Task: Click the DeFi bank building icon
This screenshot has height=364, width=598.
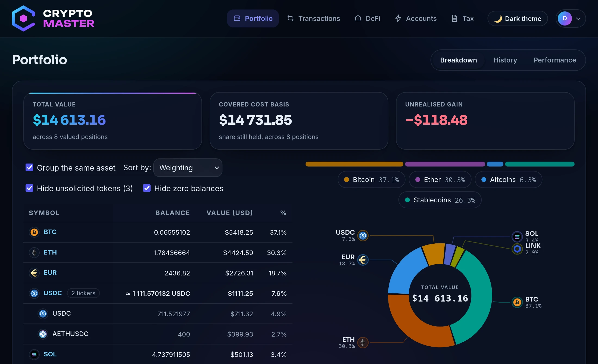Action: (x=358, y=18)
